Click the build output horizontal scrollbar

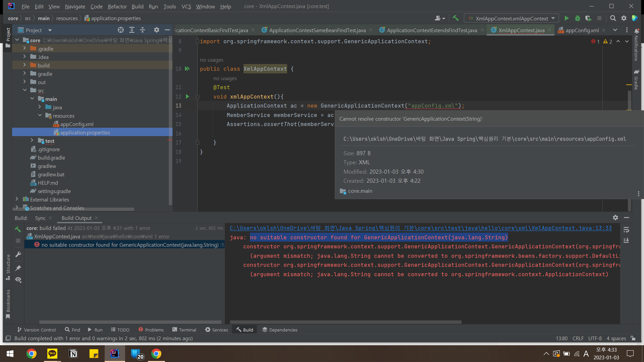[345, 322]
